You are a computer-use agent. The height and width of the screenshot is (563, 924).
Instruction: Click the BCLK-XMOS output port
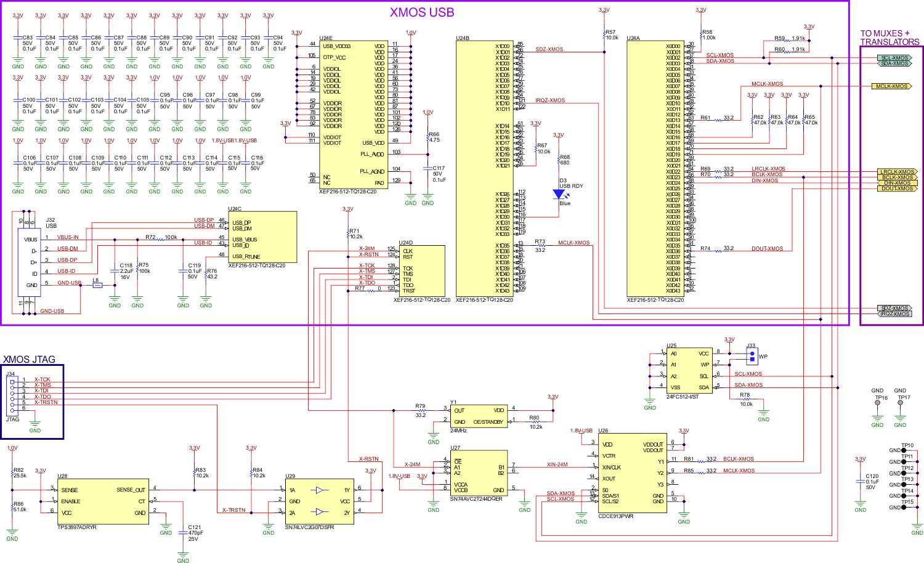coord(897,177)
